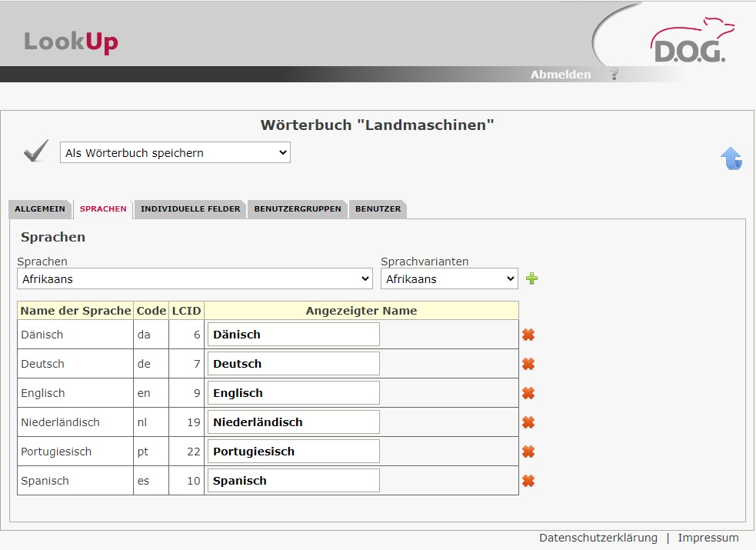Switch to the Allgemein tab
Screen dimensions: 756x550
[x=39, y=209]
